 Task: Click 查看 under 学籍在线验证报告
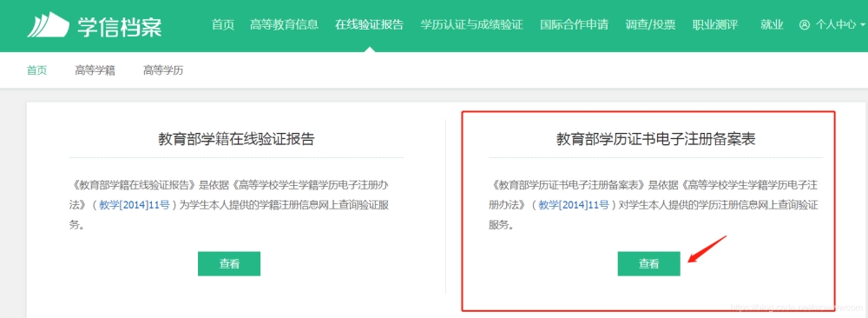(x=229, y=264)
